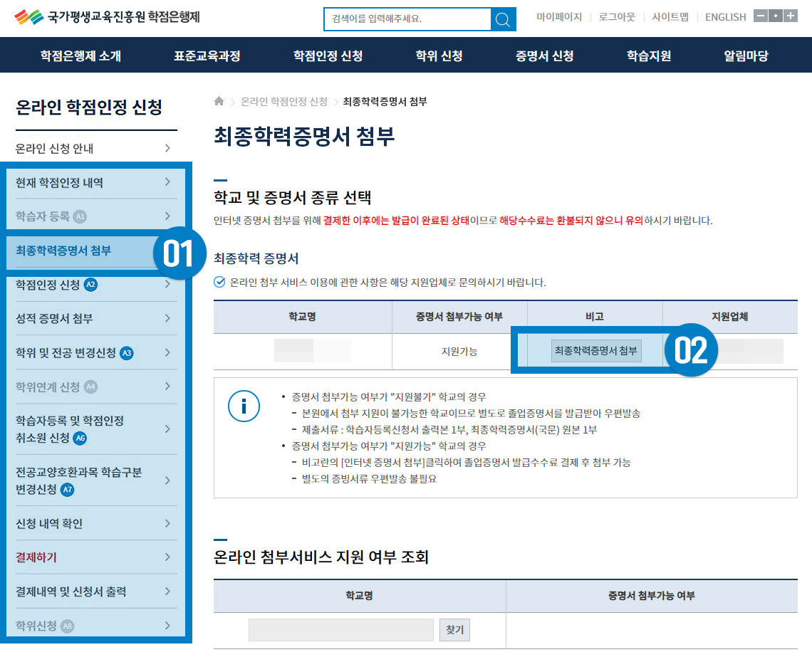Screen dimensions: 812x662
Task: Click the 학점은행제 logo at top left
Action: coord(107,17)
